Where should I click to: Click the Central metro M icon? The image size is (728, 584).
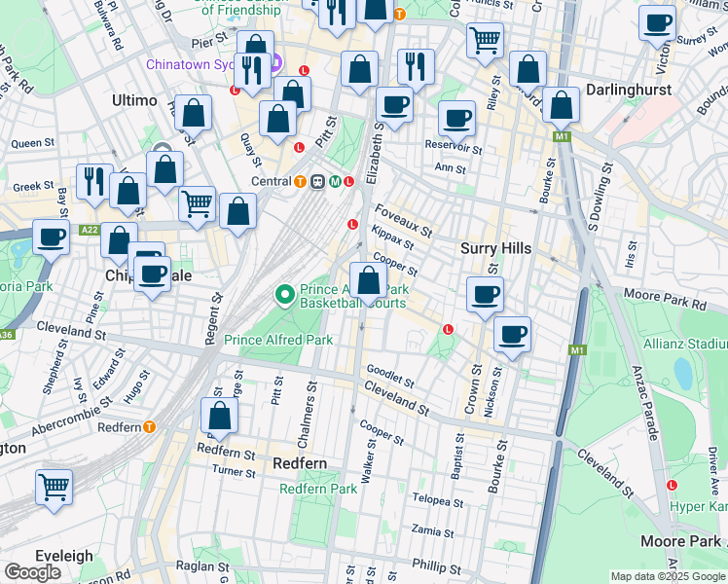[x=335, y=181]
